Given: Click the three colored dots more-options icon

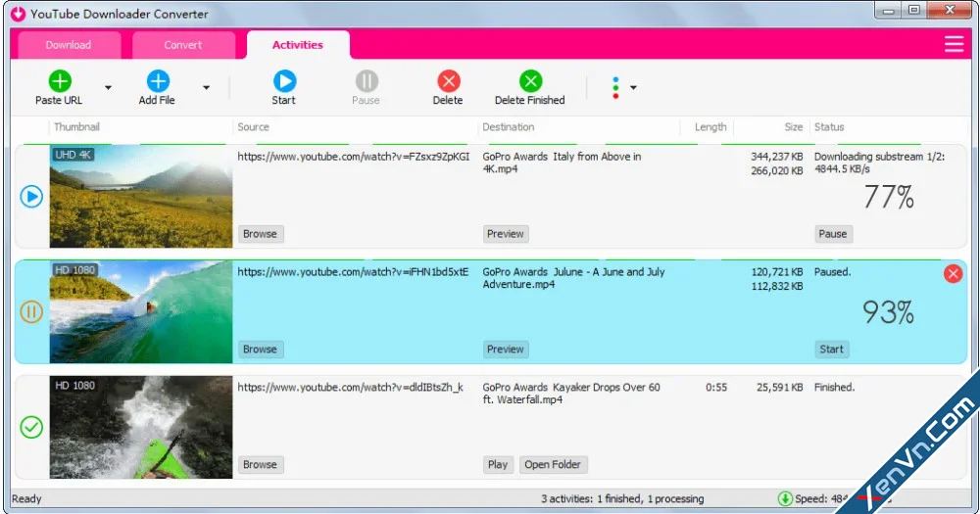Looking at the screenshot, I should (x=615, y=87).
